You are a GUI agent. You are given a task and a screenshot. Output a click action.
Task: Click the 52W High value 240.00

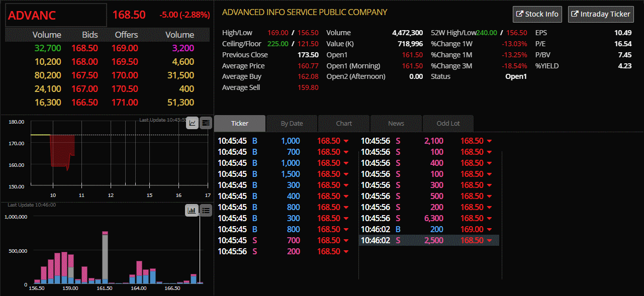click(x=487, y=33)
